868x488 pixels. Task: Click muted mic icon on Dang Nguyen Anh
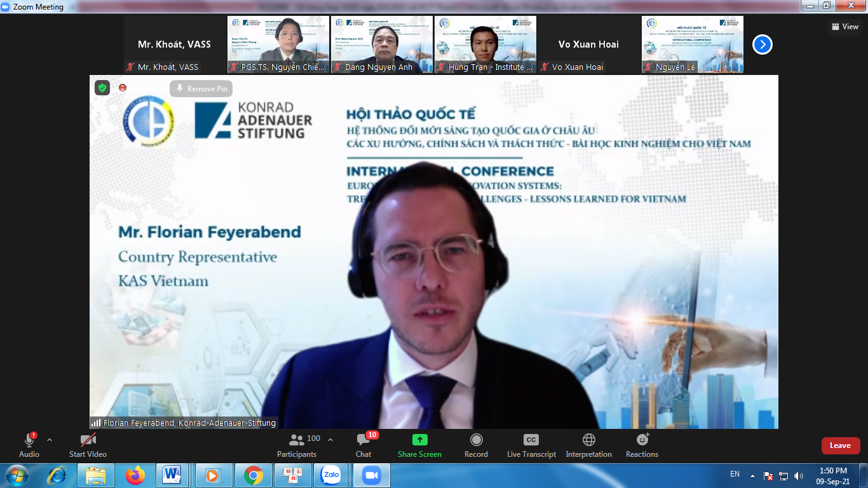pos(338,67)
